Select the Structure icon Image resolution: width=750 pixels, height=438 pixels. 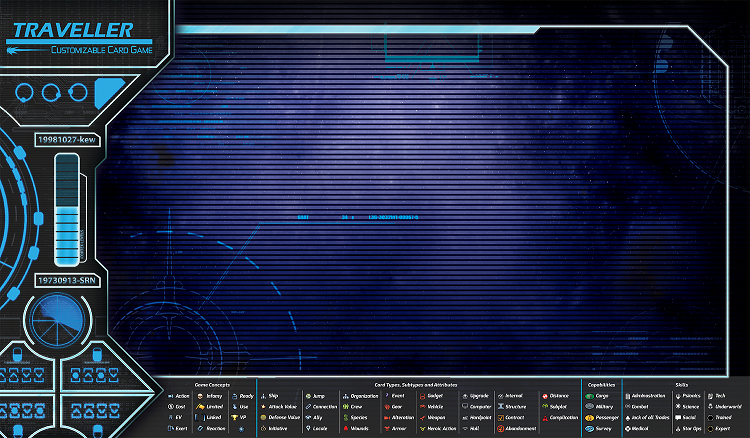pyautogui.click(x=501, y=406)
